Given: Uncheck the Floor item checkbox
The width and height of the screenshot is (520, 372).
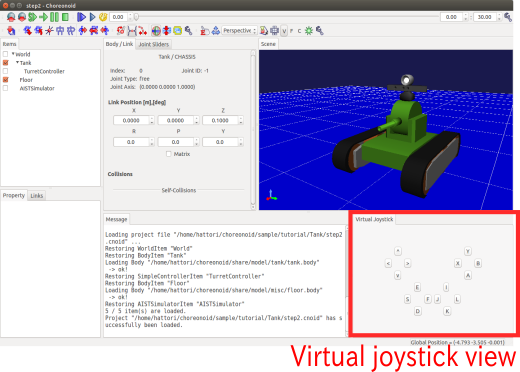Looking at the screenshot, I should [5, 80].
